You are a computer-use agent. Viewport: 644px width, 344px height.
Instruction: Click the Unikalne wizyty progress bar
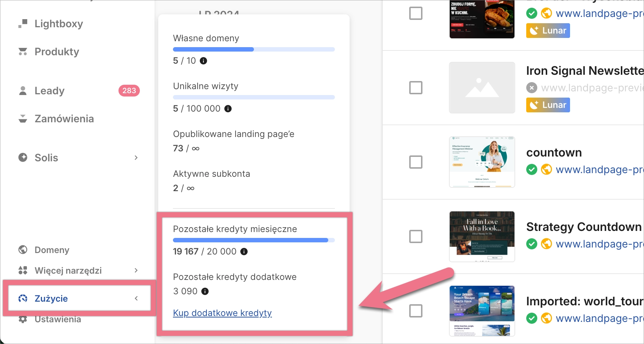254,97
